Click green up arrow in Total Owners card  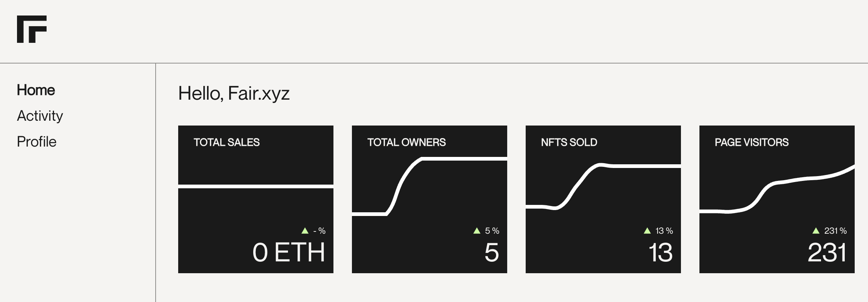click(x=477, y=231)
